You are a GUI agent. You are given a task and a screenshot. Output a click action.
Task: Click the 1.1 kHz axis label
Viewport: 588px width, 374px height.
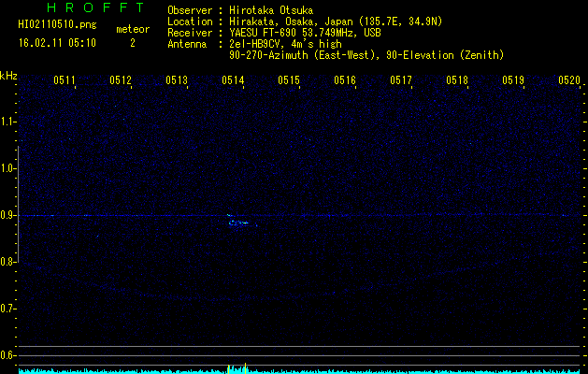pos(7,122)
